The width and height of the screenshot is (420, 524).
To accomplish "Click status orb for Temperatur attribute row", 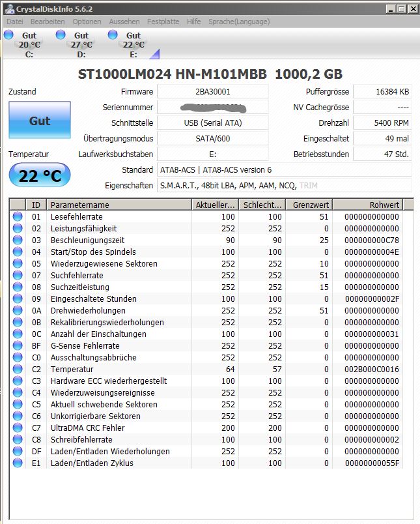I will pos(18,369).
